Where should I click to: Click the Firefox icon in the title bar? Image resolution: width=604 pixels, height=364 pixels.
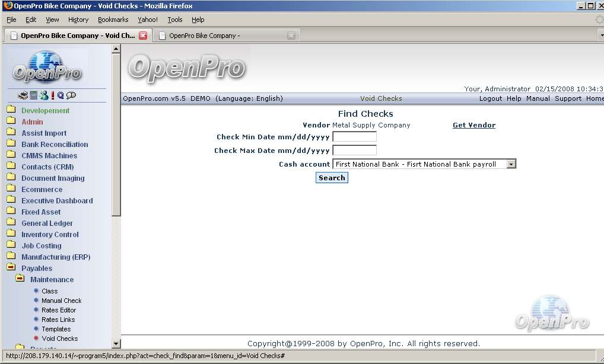coord(8,5)
